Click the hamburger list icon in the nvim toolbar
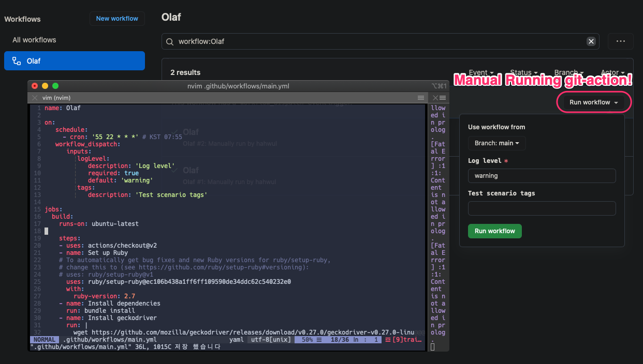 pos(421,98)
